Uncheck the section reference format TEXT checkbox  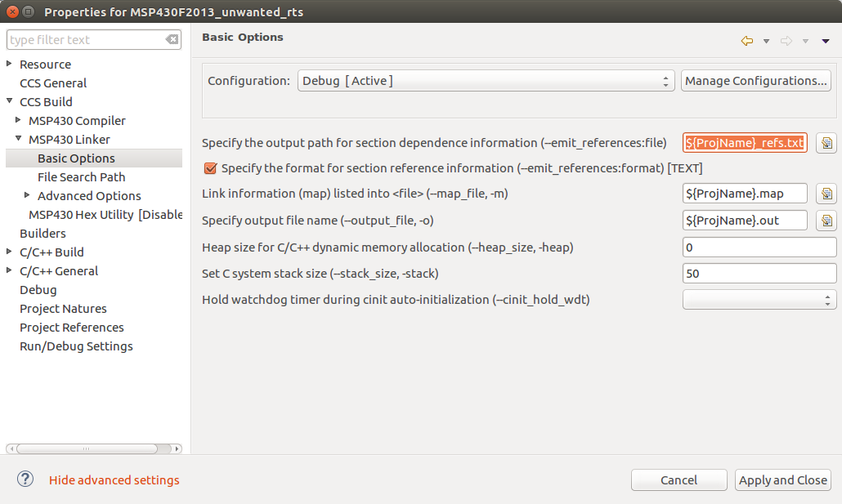(210, 168)
